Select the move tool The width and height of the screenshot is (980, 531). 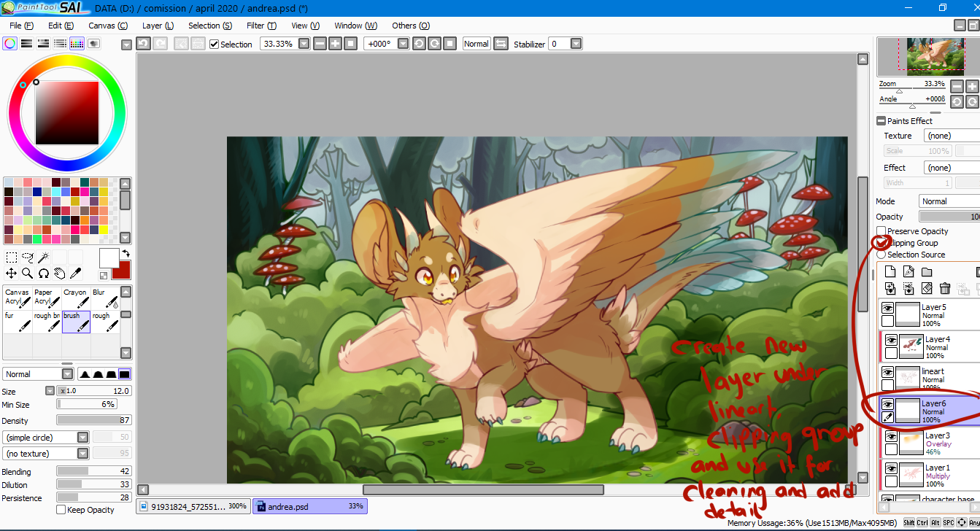(12, 274)
